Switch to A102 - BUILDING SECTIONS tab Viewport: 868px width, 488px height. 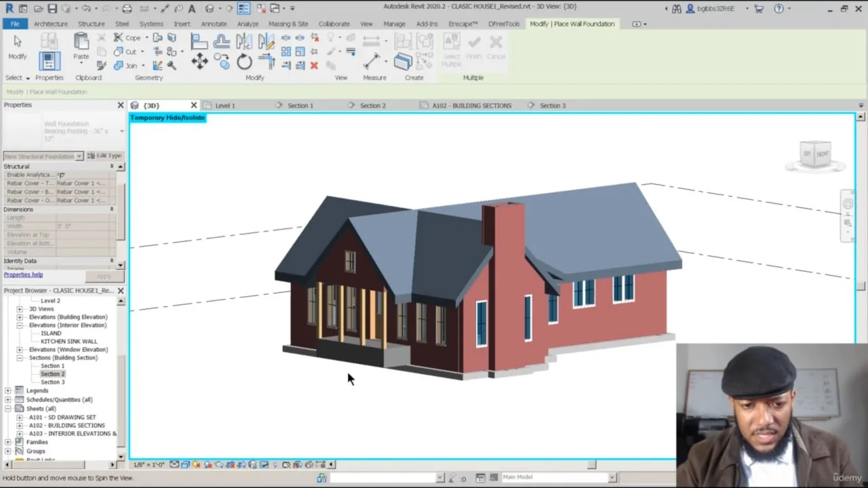[x=472, y=106]
